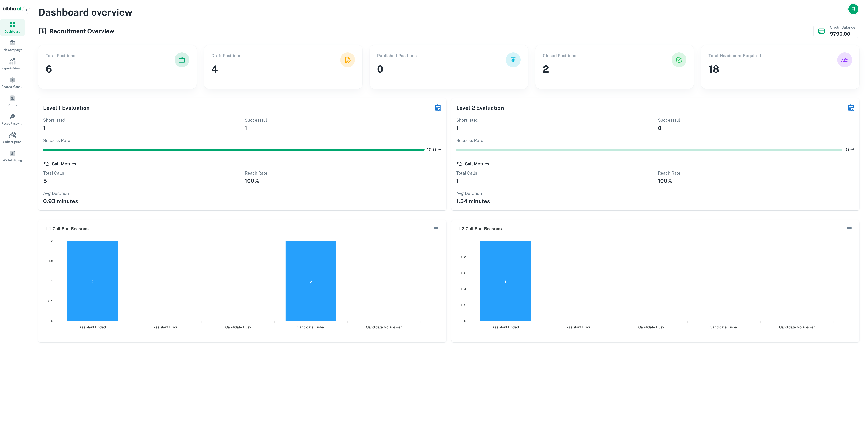Click the Level 2 Evaluation calendar icon

coord(851,108)
